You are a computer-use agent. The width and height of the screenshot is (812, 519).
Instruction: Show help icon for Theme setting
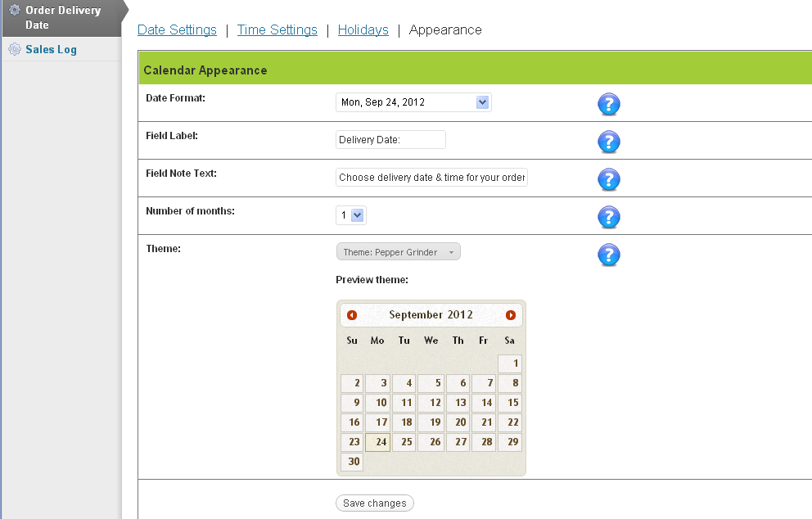click(608, 255)
